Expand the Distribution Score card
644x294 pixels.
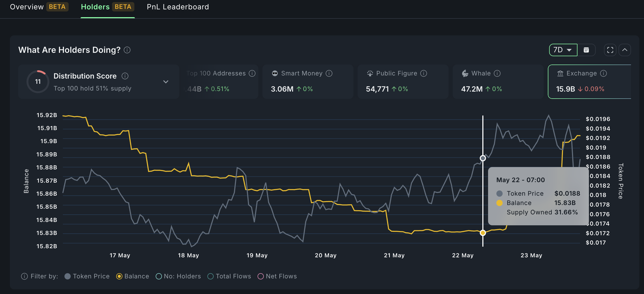tap(166, 81)
